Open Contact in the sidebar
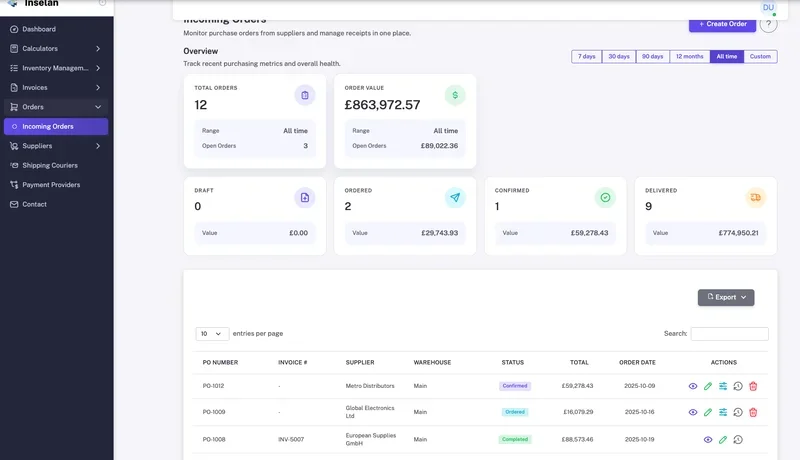Screen dimensions: 800x460 point(57,204)
